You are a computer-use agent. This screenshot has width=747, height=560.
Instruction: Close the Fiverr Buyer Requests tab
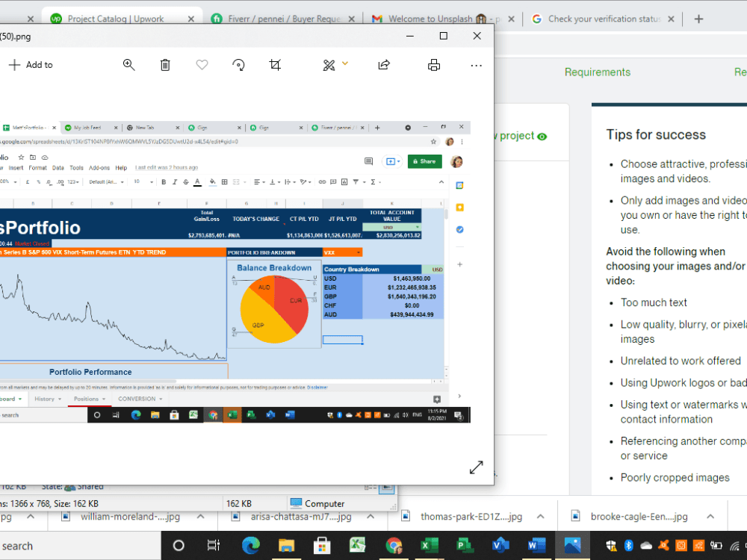tap(352, 19)
